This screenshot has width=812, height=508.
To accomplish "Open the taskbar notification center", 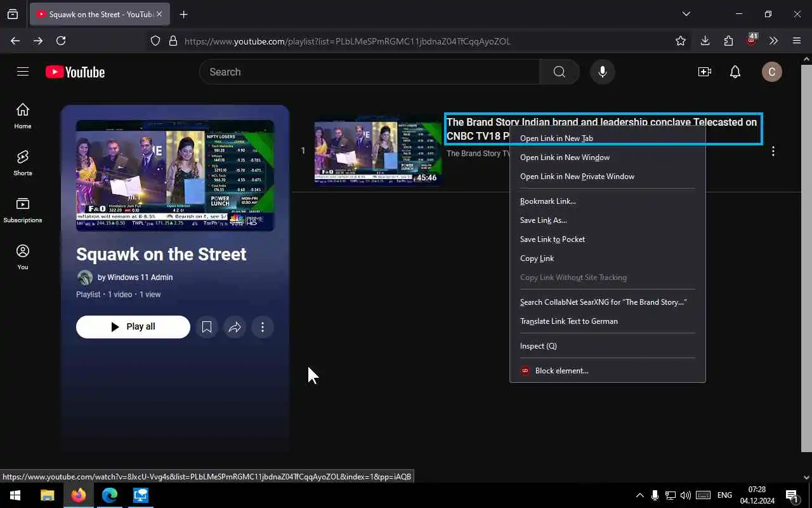I will point(792,495).
